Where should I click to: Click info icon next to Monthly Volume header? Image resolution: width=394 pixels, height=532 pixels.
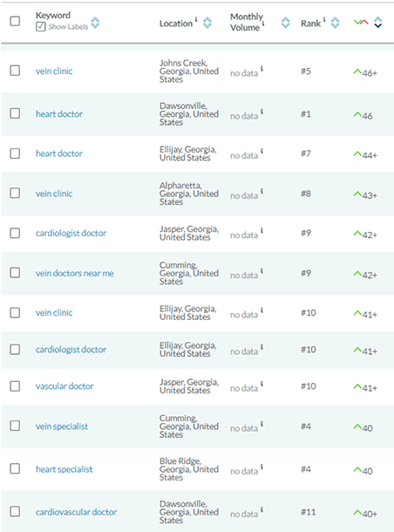263,24
